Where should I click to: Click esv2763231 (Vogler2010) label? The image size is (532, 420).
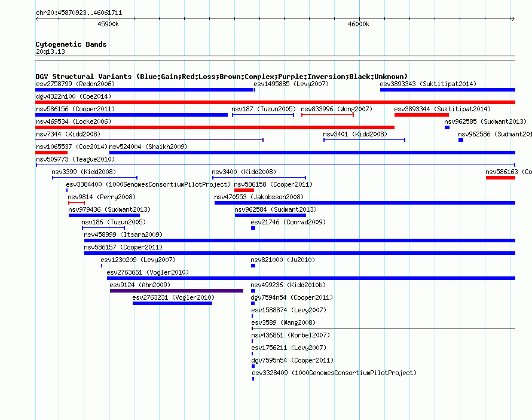tap(173, 297)
